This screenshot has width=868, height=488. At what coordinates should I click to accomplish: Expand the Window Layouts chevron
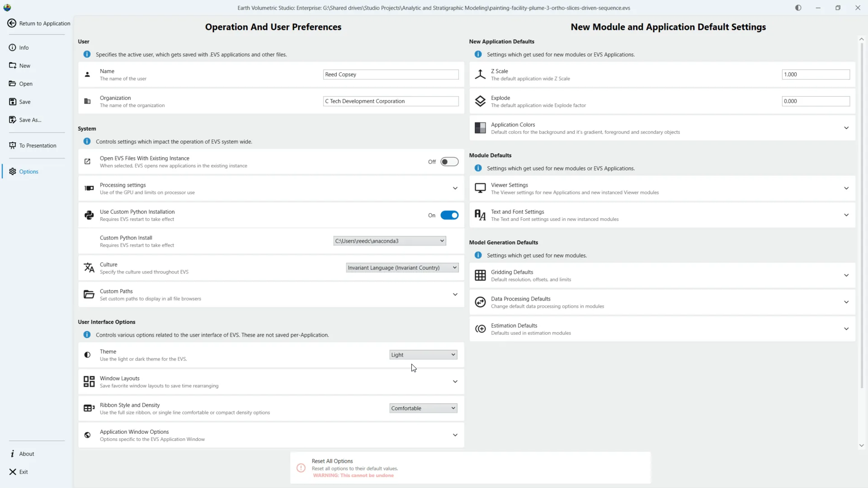click(x=455, y=382)
